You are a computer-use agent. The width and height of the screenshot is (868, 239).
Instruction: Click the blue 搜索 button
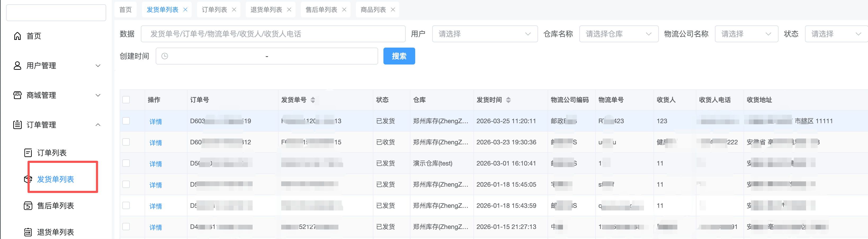pyautogui.click(x=399, y=56)
